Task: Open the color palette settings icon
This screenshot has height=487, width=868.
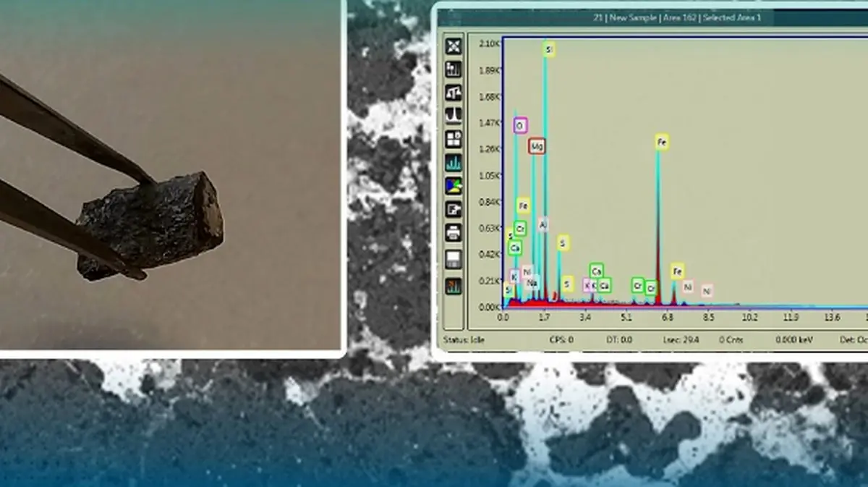Action: click(x=454, y=186)
